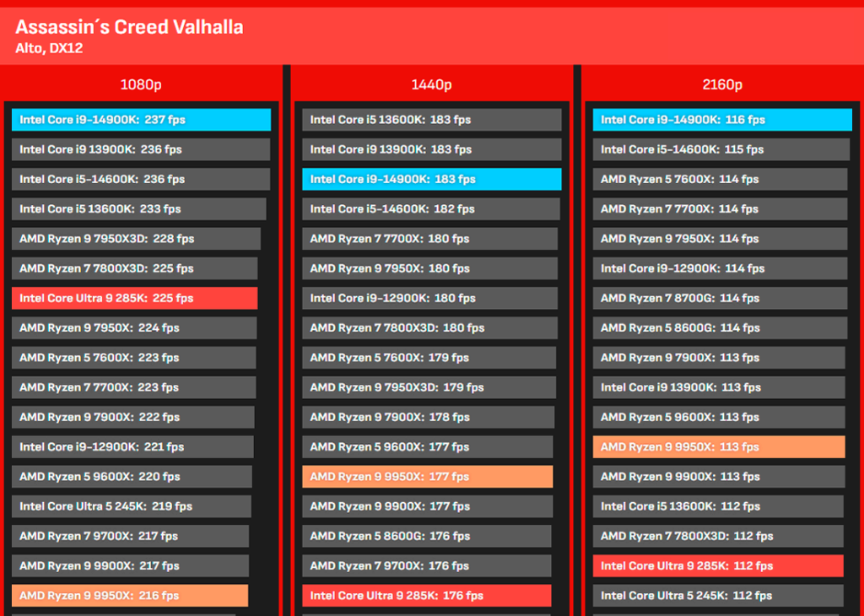Select the Intel Core i9-12900K 114 fps bar

pyautogui.click(x=721, y=268)
